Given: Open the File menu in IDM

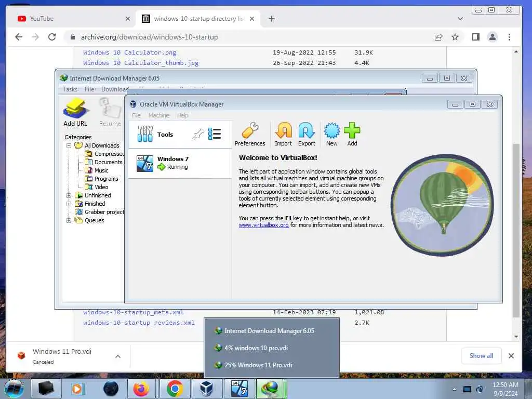Looking at the screenshot, I should coord(89,89).
